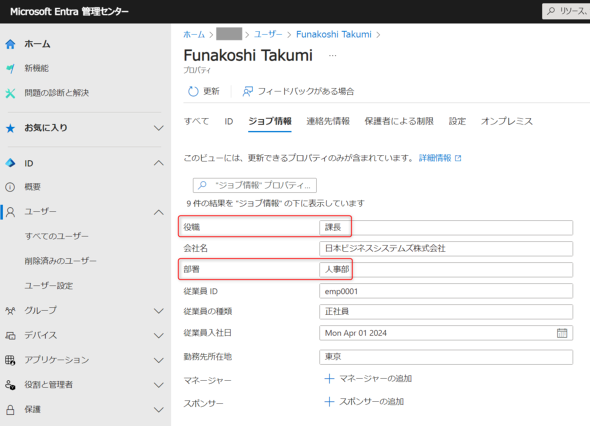The width and height of the screenshot is (590, 426).
Task: Click the refresh circular arrow icon
Action: (x=193, y=91)
